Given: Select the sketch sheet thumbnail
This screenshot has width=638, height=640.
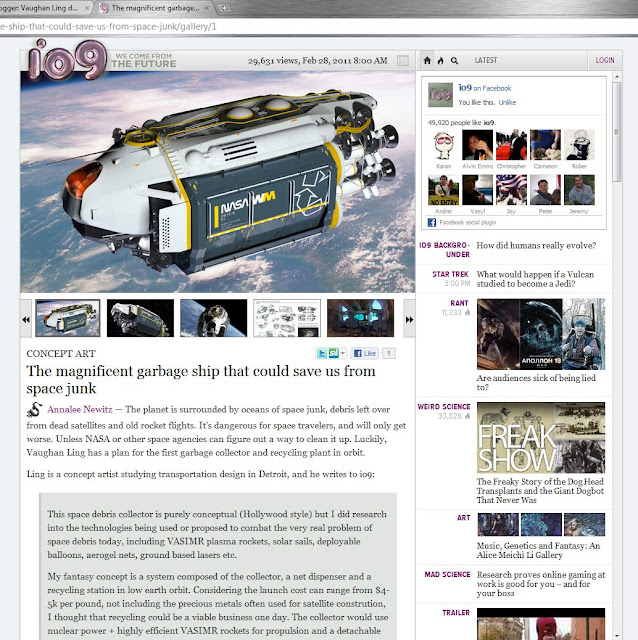Looking at the screenshot, I should click(287, 318).
